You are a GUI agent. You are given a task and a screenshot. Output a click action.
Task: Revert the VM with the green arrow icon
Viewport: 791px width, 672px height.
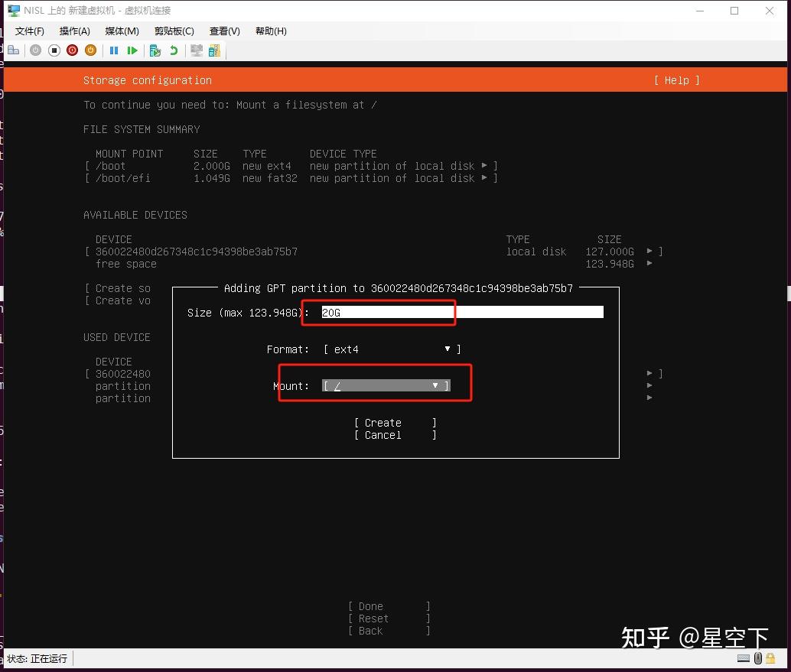[x=174, y=50]
